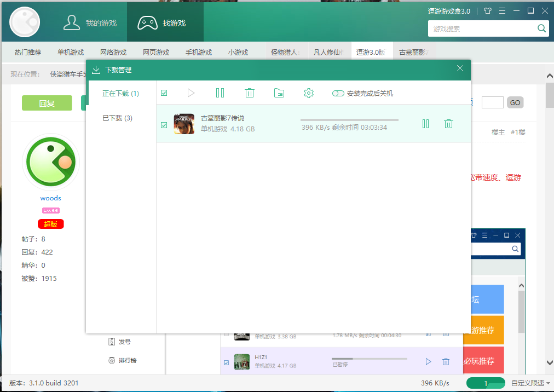
Task: Click the green download counter pill in status bar
Action: 486,383
